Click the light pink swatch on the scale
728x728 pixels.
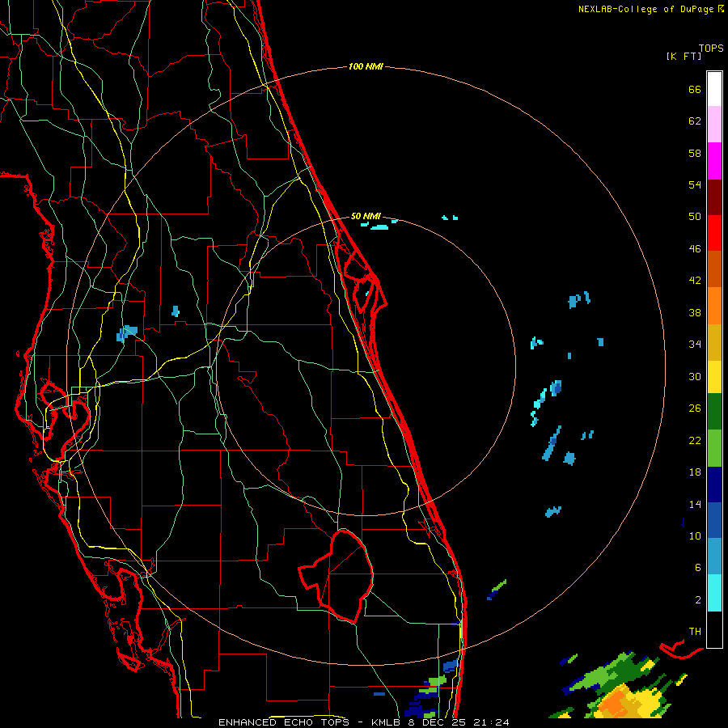click(714, 124)
